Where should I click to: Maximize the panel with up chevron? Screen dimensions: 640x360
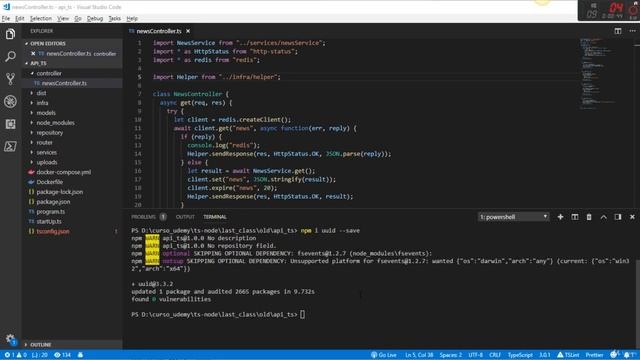pyautogui.click(x=603, y=217)
